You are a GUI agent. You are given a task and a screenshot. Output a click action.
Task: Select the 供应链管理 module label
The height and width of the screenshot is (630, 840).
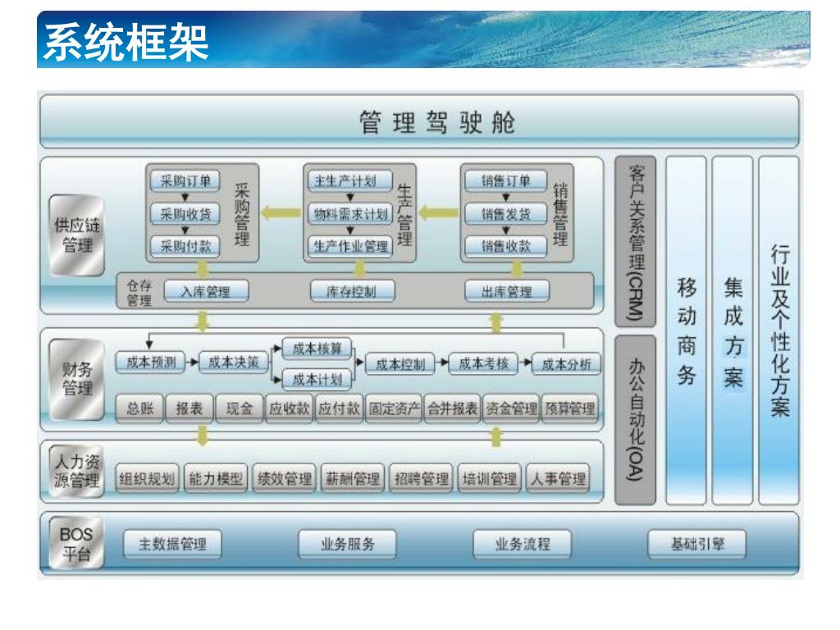click(x=76, y=235)
